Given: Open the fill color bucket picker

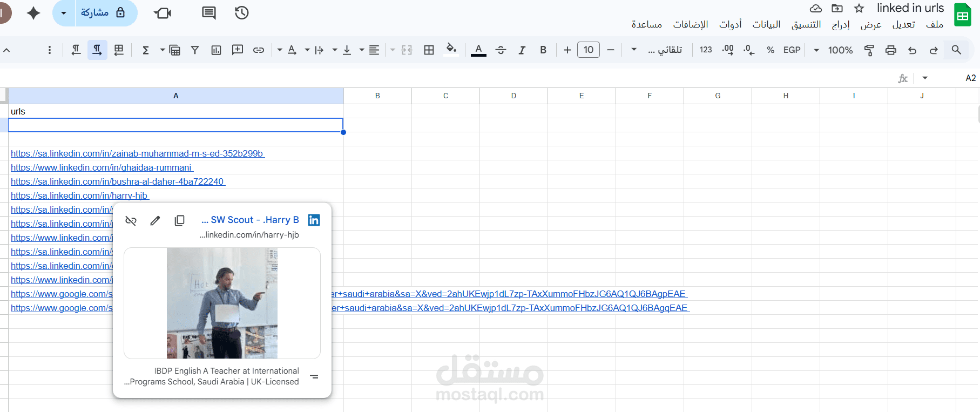Looking at the screenshot, I should [x=451, y=49].
